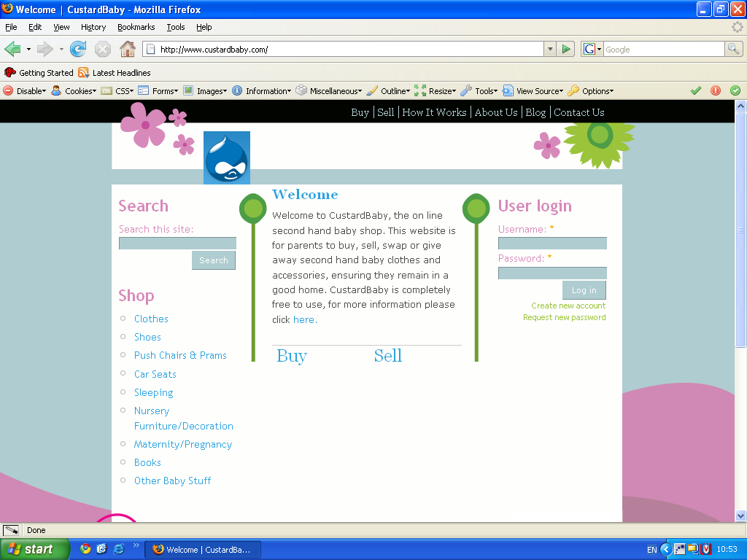Open the developer toolbar Tools dropdown
This screenshot has width=747, height=560.
point(479,90)
